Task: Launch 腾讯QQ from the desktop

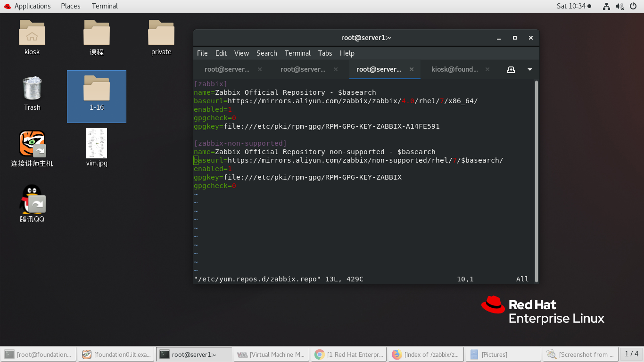Action: 32,198
